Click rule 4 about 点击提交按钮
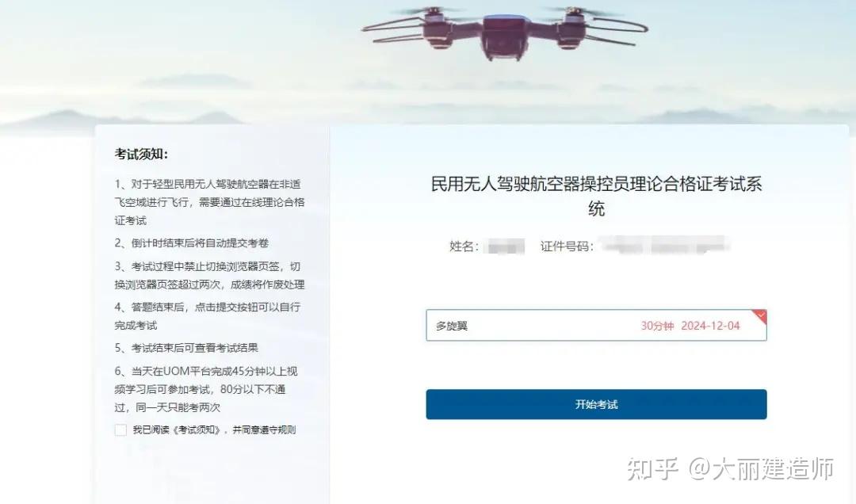Viewport: 856px width, 504px height. coord(208,315)
